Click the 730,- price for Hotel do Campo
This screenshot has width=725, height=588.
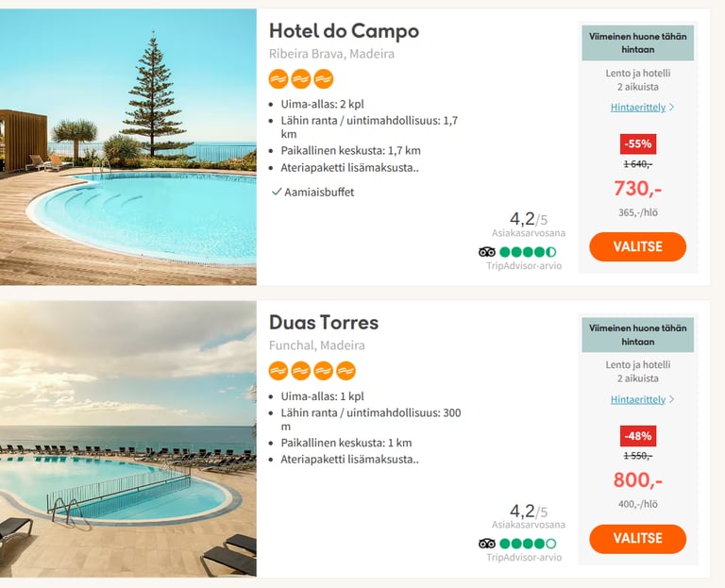click(x=638, y=188)
